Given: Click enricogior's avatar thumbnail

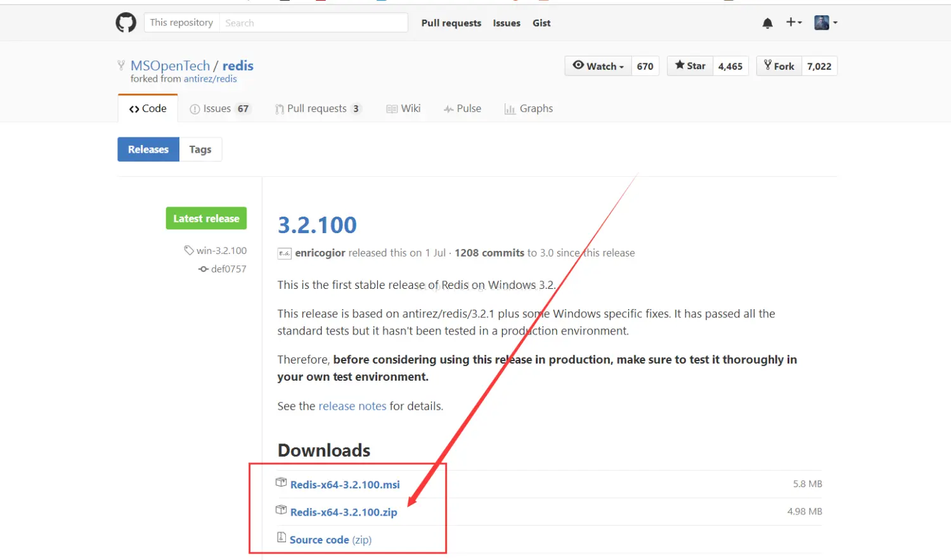Looking at the screenshot, I should [285, 253].
